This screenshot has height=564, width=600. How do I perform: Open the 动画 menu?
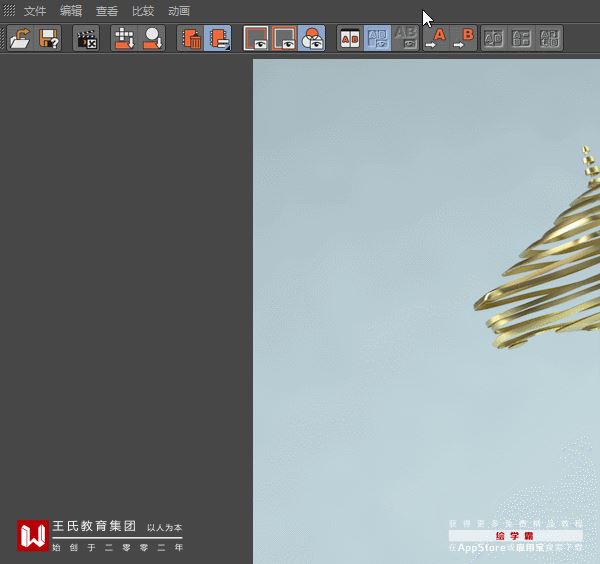(x=179, y=11)
